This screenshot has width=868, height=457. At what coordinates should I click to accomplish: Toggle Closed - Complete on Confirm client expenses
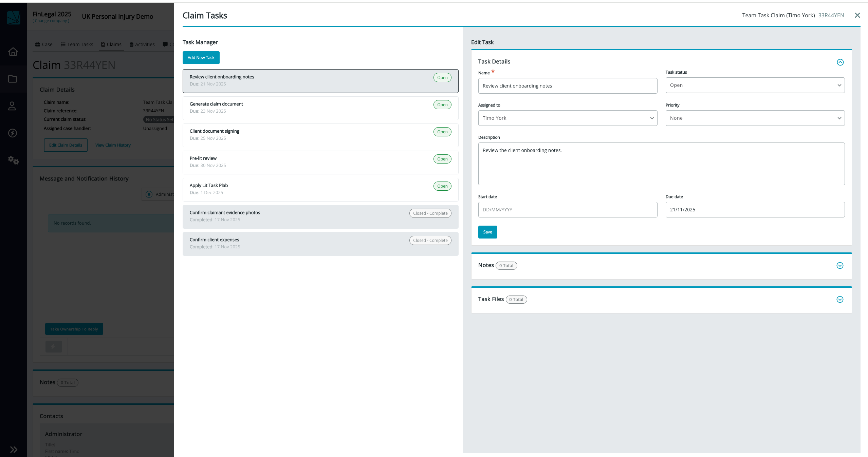point(430,240)
